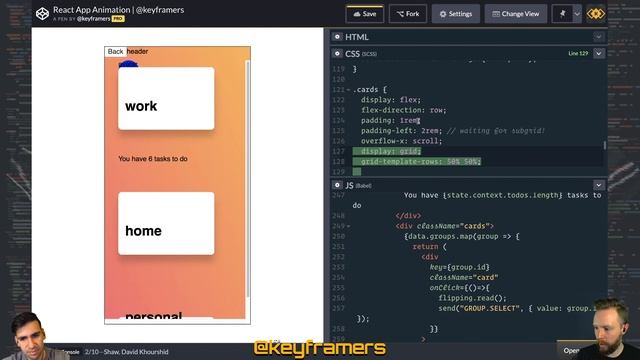This screenshot has width=640, height=360.
Task: Fork this pen
Action: click(x=408, y=14)
